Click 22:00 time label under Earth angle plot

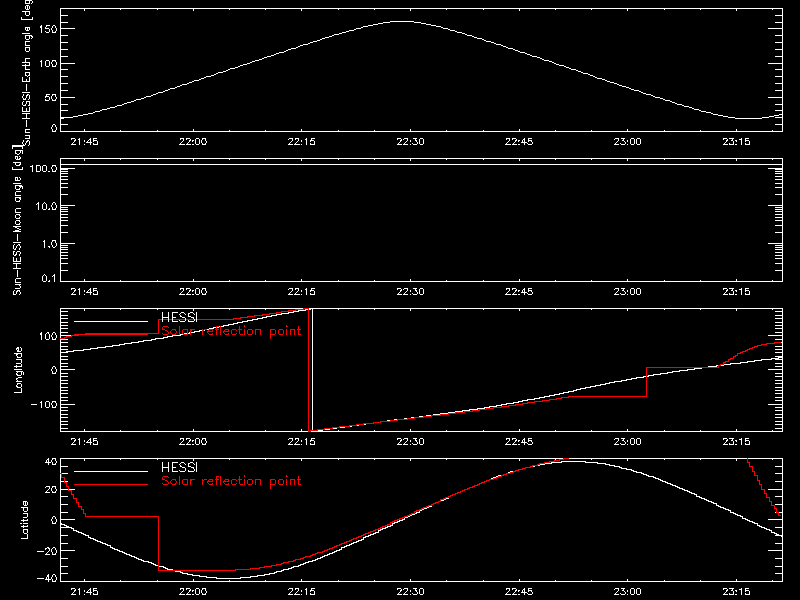coord(193,142)
